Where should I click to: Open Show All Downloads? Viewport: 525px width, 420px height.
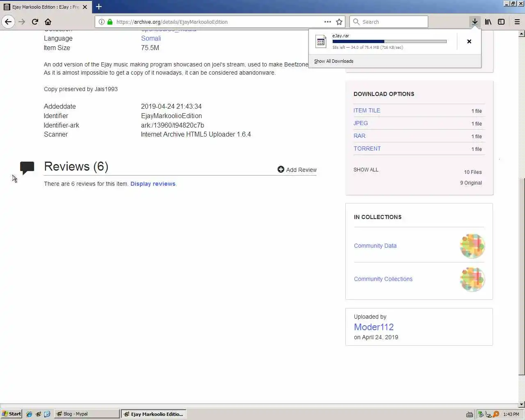tap(333, 61)
